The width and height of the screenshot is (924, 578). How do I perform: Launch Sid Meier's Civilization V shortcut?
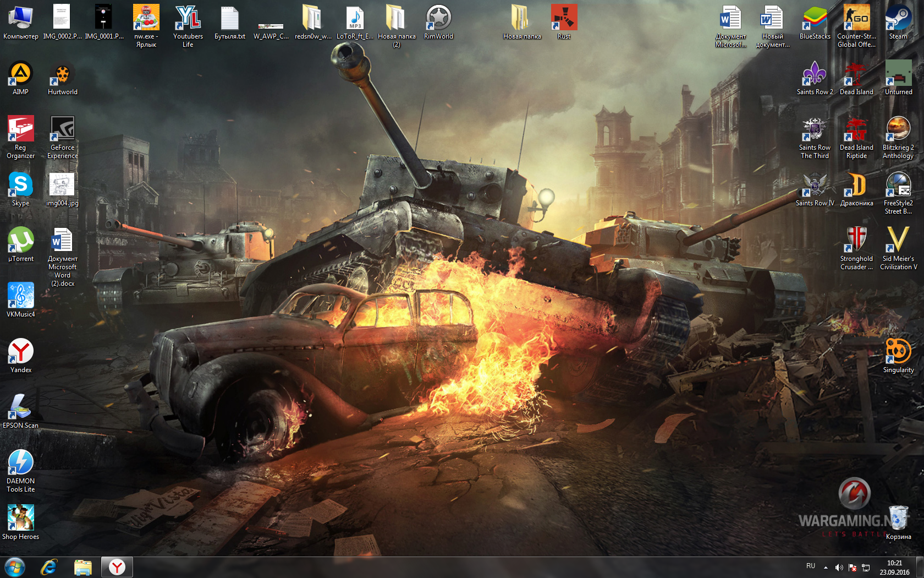(x=898, y=248)
